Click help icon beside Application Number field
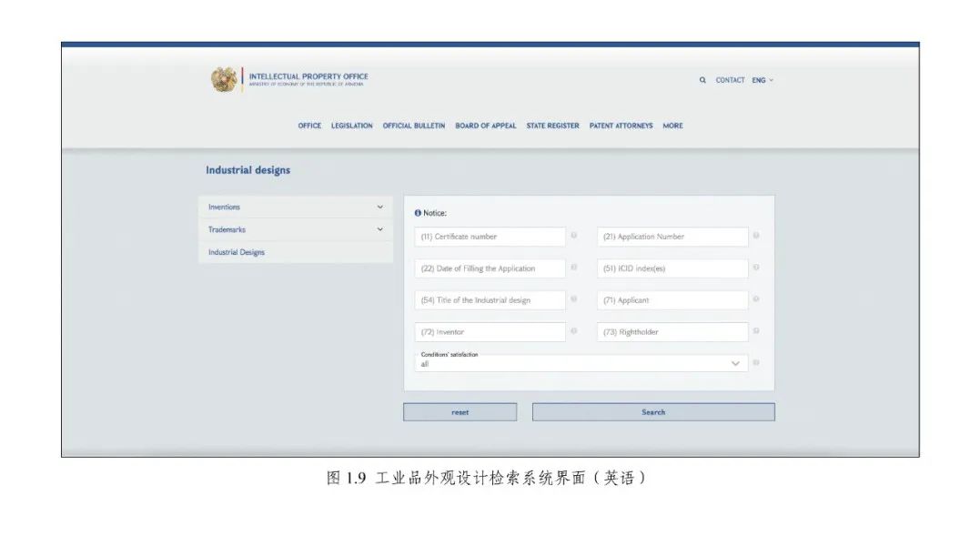980x536 pixels. (756, 236)
